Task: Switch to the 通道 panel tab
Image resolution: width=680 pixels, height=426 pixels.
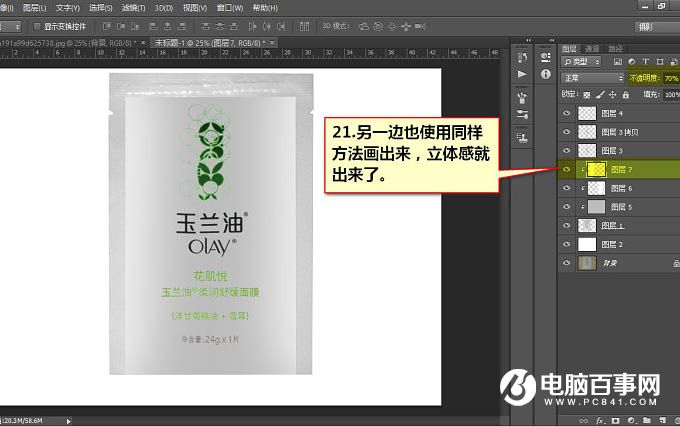Action: (x=592, y=49)
